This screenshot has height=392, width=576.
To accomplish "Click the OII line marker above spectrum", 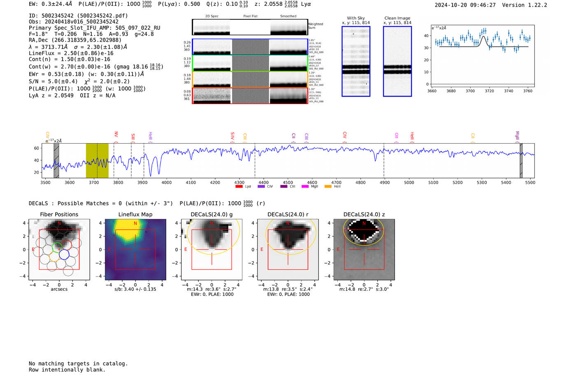I will click(x=397, y=137).
